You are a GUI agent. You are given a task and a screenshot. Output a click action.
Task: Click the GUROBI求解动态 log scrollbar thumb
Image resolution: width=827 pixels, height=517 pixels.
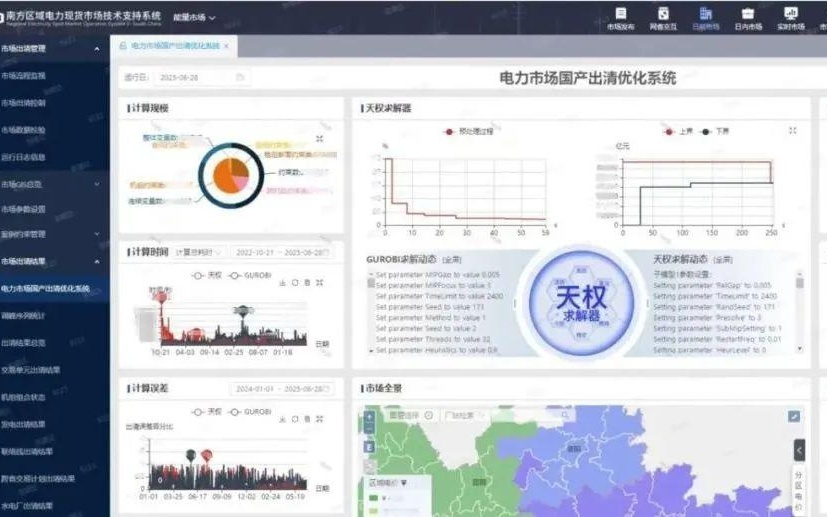click(371, 282)
